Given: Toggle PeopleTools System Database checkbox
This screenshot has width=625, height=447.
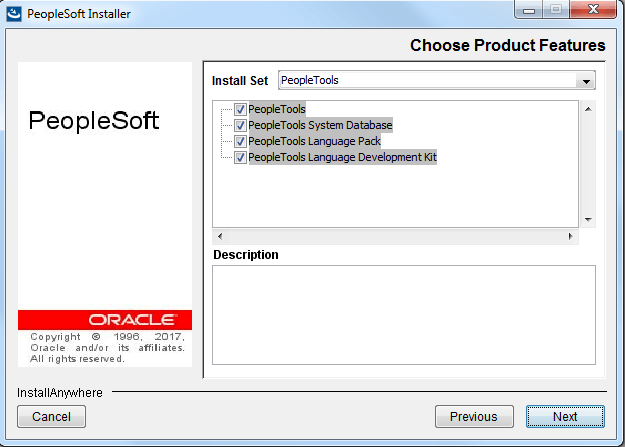Looking at the screenshot, I should pos(240,125).
